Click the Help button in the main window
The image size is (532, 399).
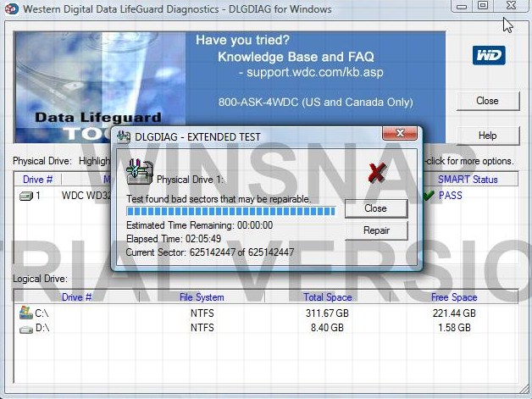point(488,136)
